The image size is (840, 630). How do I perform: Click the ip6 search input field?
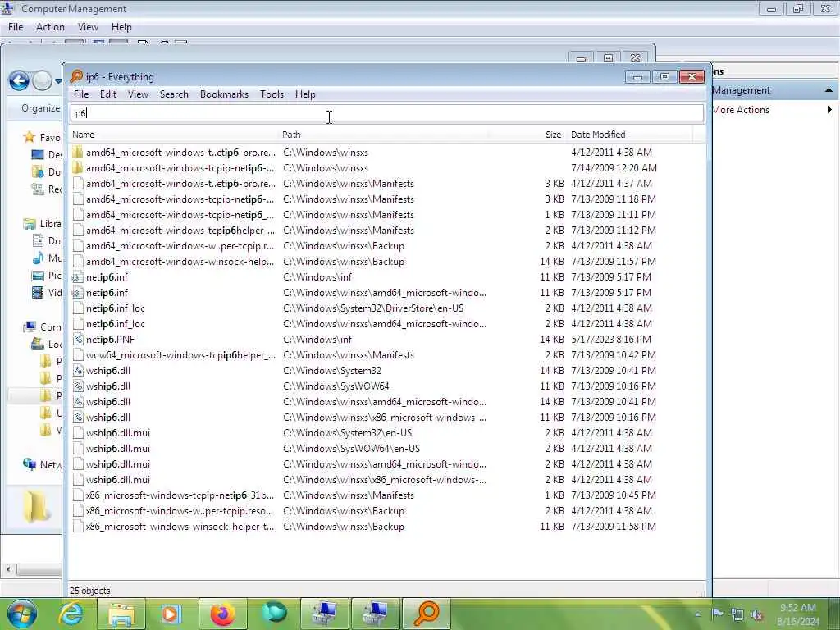click(x=386, y=113)
